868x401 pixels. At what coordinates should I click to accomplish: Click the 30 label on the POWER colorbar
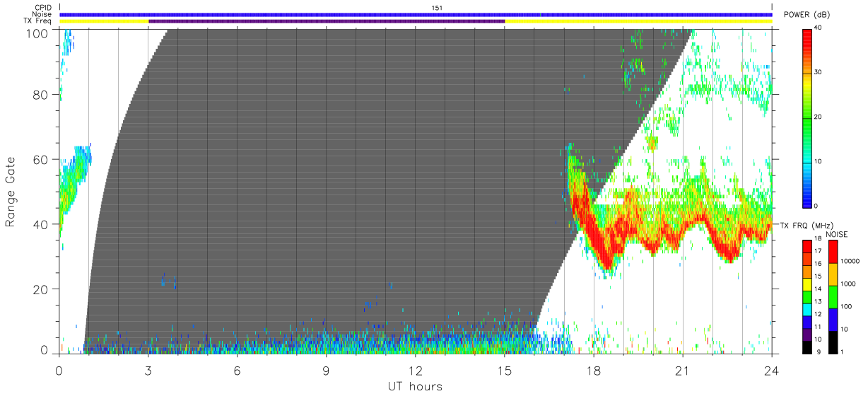click(819, 72)
